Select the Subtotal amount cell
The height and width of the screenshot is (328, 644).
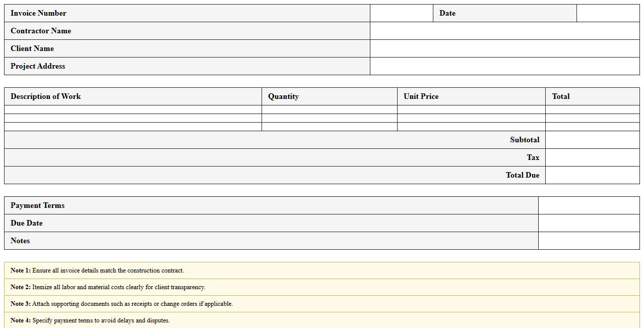[x=592, y=140]
